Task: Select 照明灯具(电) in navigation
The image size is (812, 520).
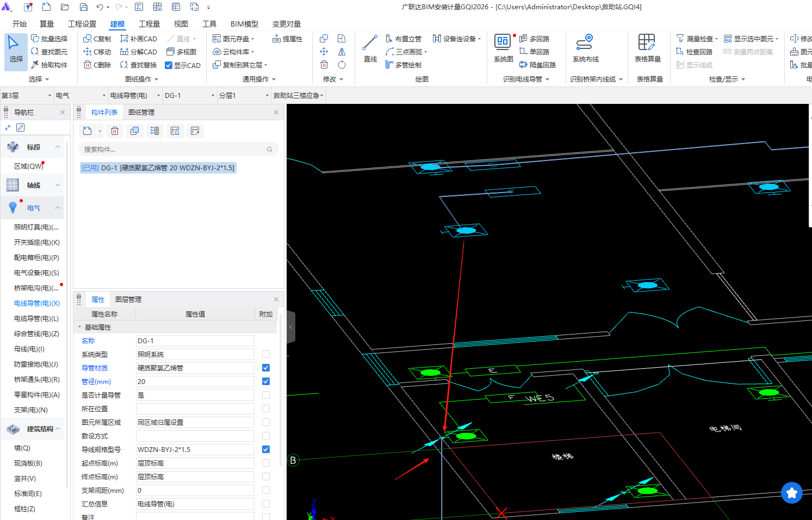Action: 36,227
